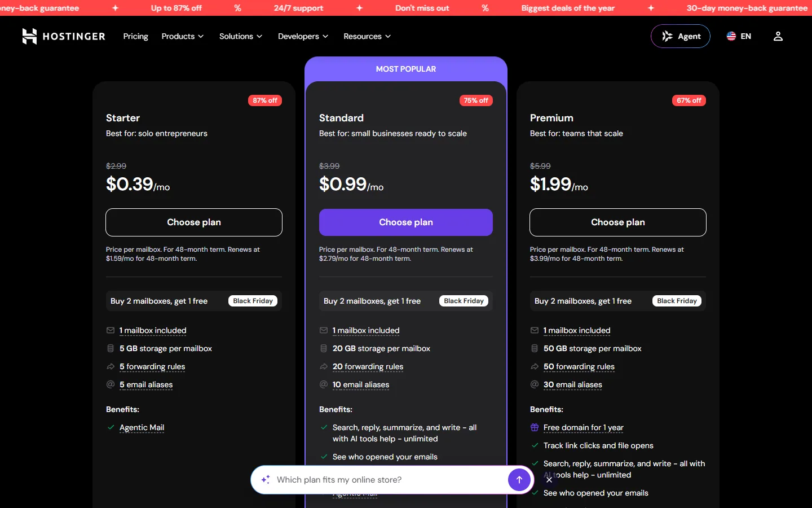Open the Resources dropdown menu
Image resolution: width=812 pixels, height=508 pixels.
pyautogui.click(x=367, y=36)
